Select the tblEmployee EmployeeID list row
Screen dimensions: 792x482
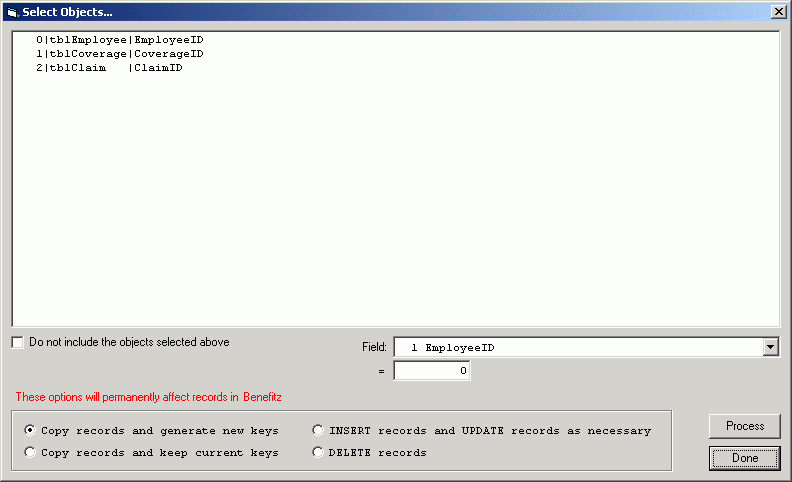(x=119, y=40)
